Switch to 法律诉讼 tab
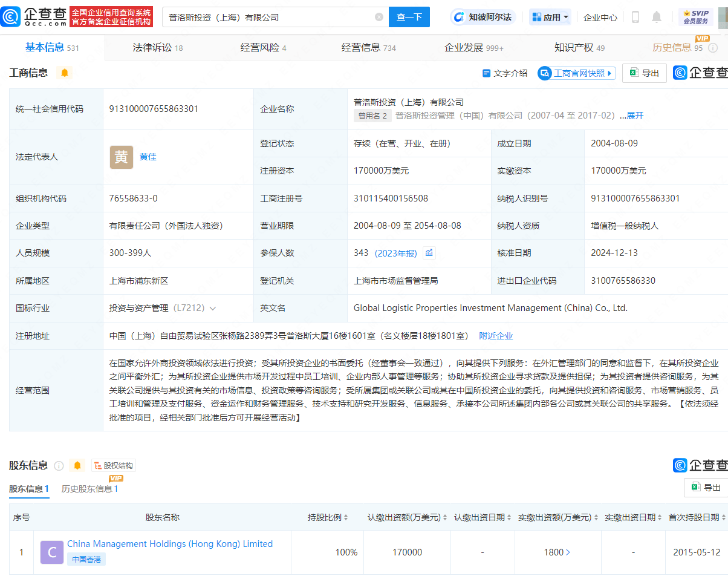 (158, 48)
